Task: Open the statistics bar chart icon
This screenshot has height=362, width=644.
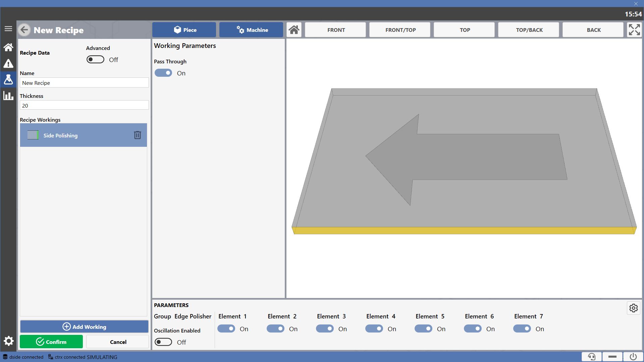Action: click(x=8, y=96)
